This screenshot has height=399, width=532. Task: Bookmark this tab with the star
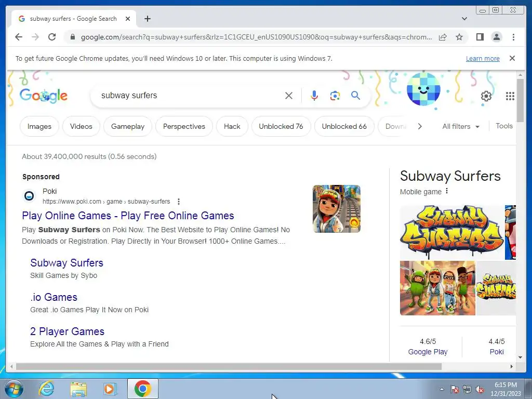(x=459, y=37)
